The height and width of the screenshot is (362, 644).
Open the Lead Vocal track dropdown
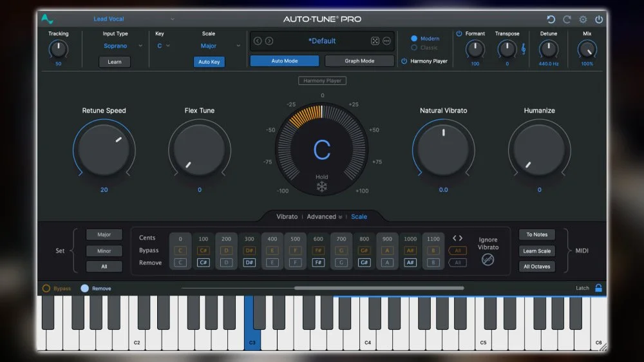pyautogui.click(x=133, y=19)
